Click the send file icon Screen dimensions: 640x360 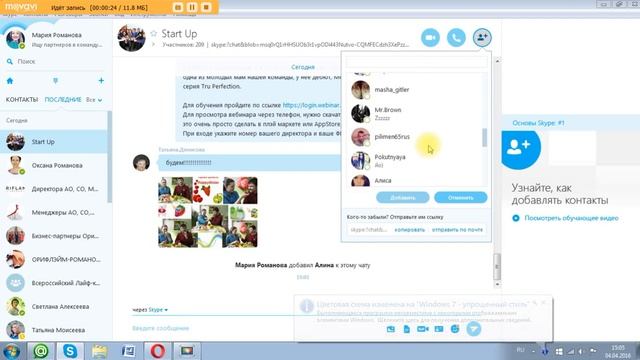[x=407, y=329]
